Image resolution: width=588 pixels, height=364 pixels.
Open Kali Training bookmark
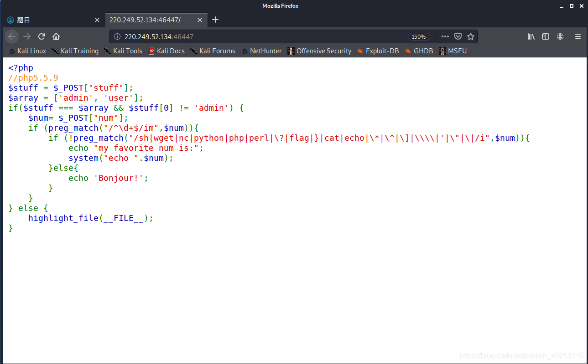pos(75,51)
